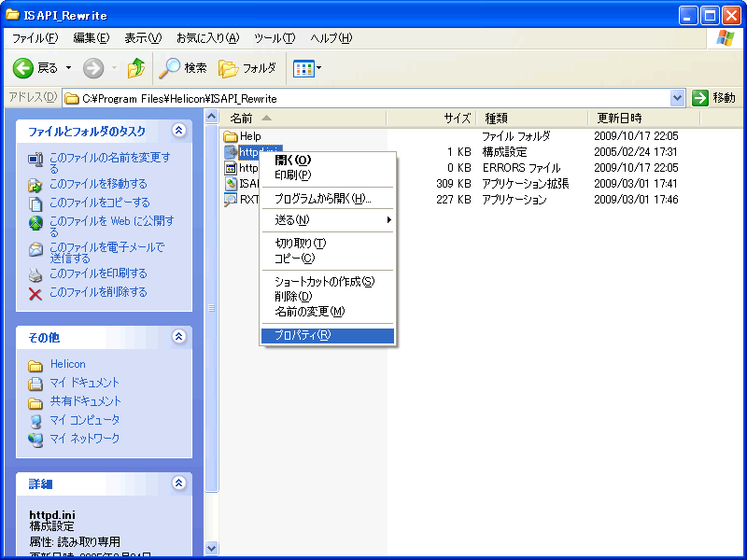Screen dimensions: 747x560
Task: Choose 削除(D) in context menu
Action: point(328,296)
